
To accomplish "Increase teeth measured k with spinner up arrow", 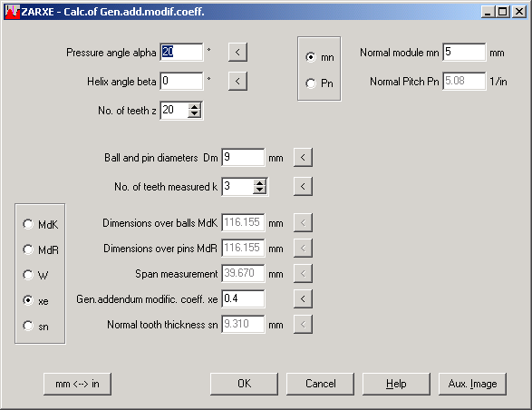I will [259, 183].
